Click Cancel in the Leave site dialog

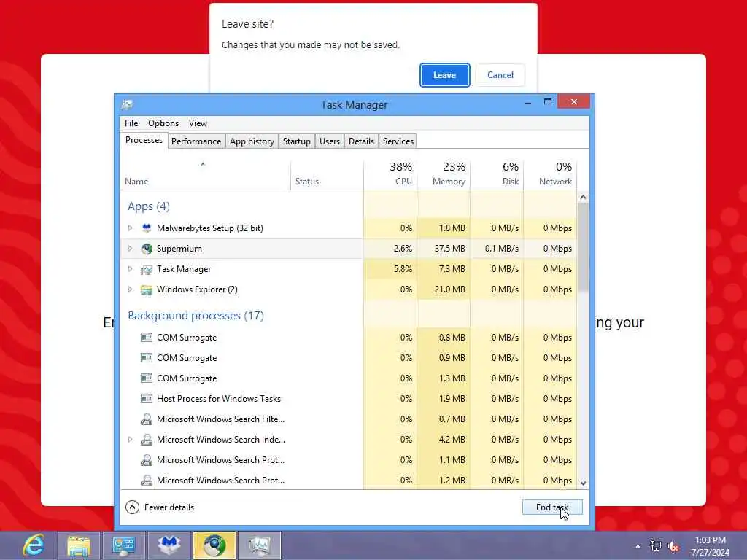tap(500, 75)
